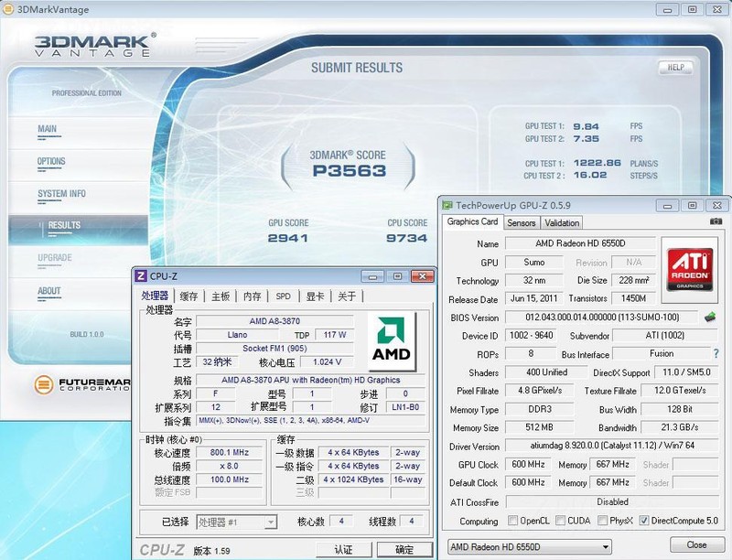Click the CPU-Z title bar Z icon
This screenshot has height=560, width=732.
[141, 275]
